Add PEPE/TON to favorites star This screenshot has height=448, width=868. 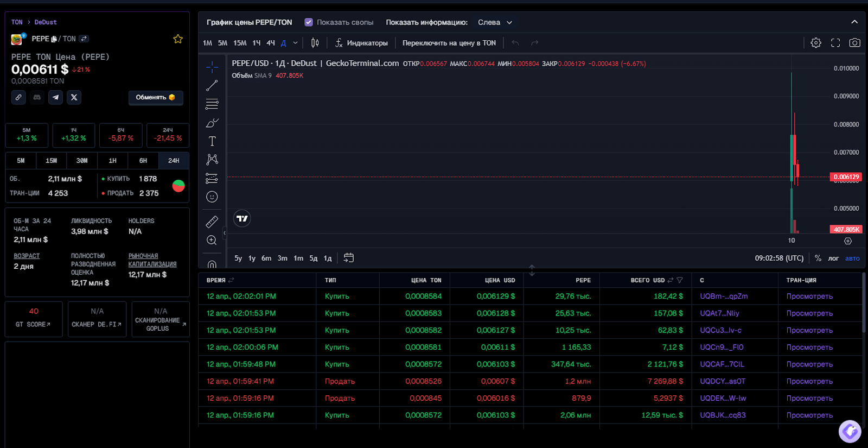(178, 39)
